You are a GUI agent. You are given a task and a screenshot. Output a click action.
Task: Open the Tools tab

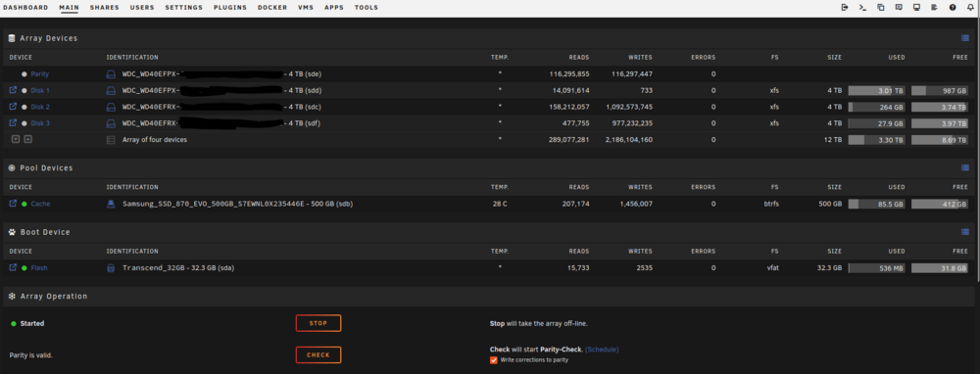tap(367, 8)
